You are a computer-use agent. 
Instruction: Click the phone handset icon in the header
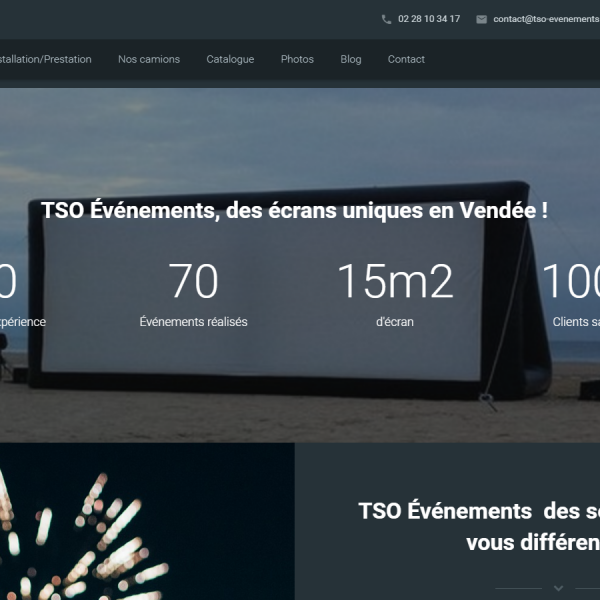coord(386,19)
